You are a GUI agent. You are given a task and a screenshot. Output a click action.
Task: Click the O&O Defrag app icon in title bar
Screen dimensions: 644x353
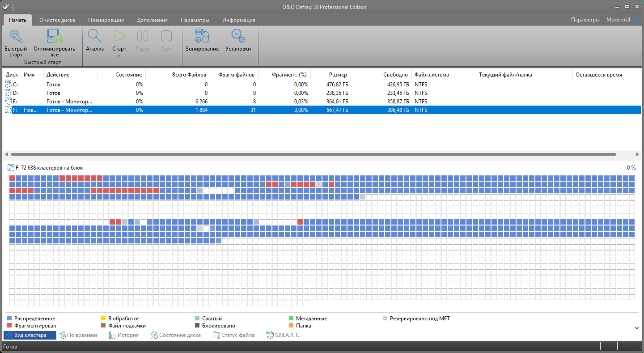coord(5,6)
